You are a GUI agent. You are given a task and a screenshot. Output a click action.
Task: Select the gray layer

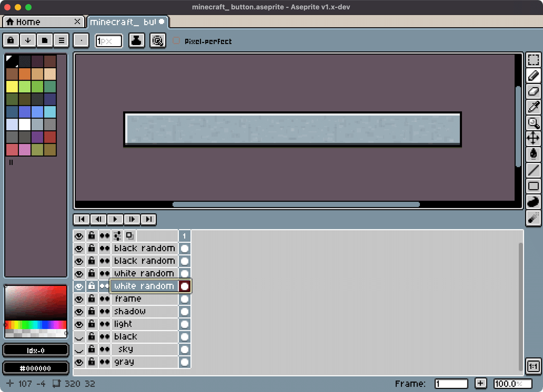[145, 362]
